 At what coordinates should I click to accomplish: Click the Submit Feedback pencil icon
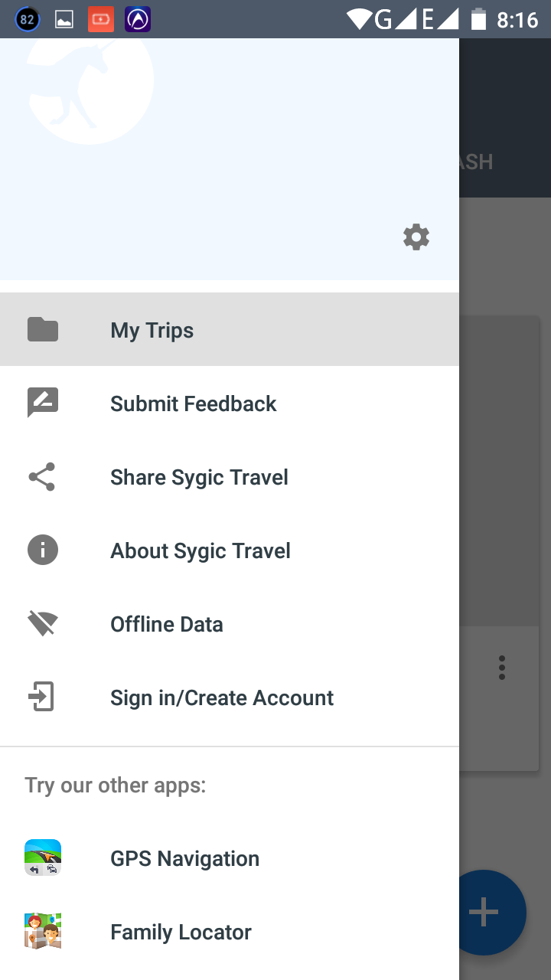[43, 403]
